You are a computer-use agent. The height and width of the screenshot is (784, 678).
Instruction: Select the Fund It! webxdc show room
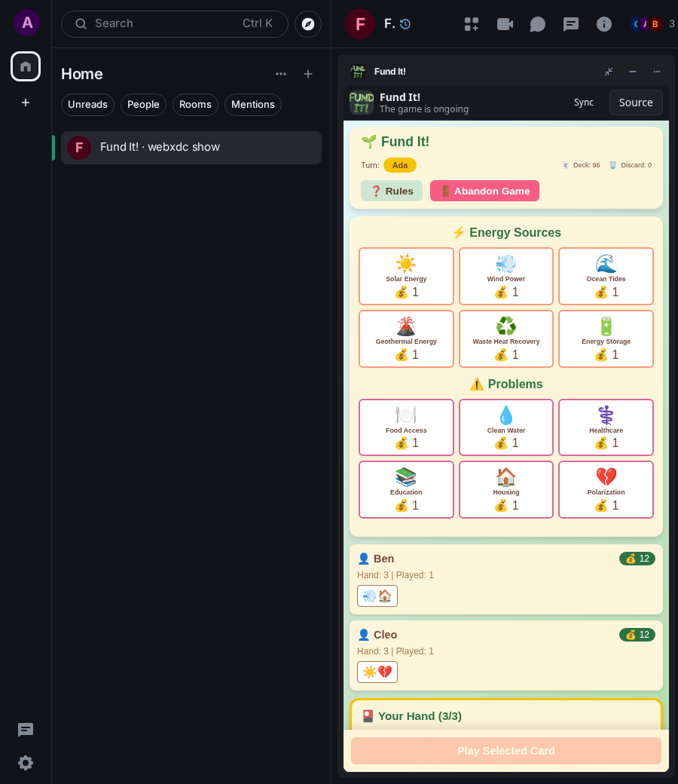coord(191,148)
